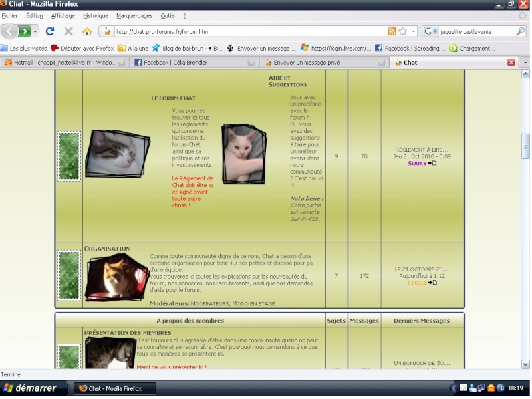Open Le 24 octobre 20... last topic
Image resolution: width=532 pixels, height=399 pixels.
coord(422,269)
